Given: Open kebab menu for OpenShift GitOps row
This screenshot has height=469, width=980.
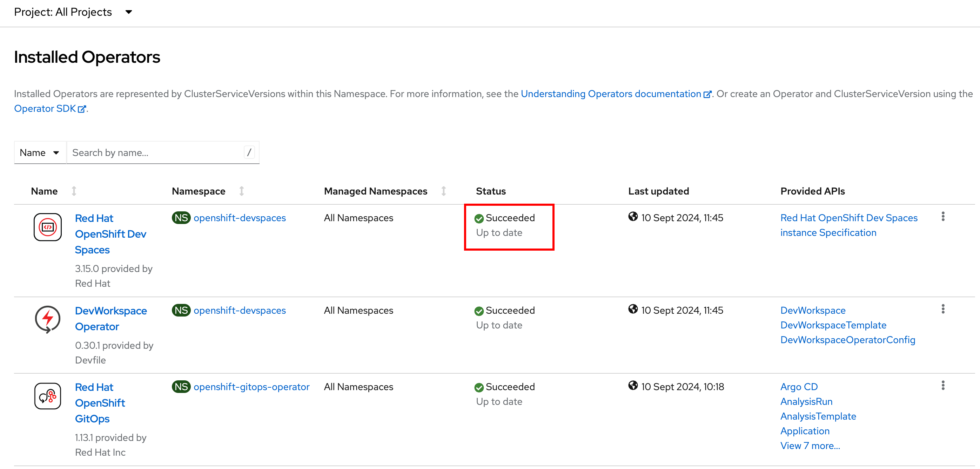Looking at the screenshot, I should point(943,386).
